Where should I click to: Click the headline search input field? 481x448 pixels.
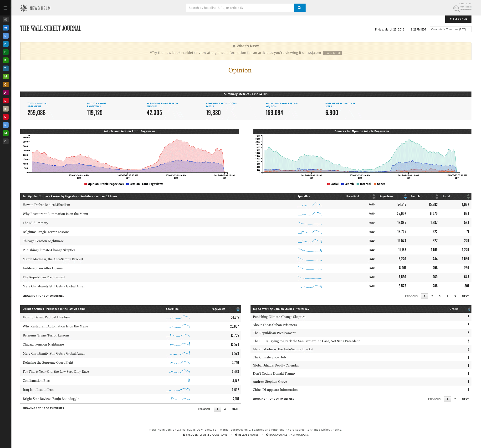[x=240, y=8]
